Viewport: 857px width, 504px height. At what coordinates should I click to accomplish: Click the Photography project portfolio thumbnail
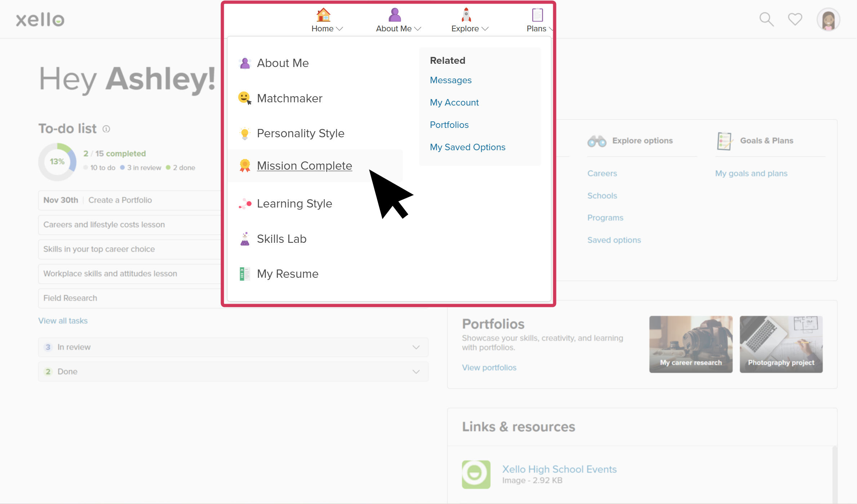[x=781, y=345]
